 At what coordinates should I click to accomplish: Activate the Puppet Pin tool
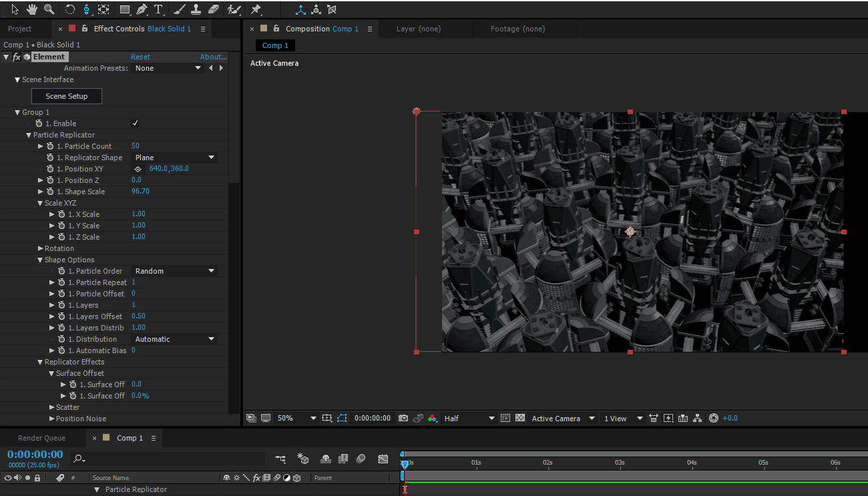[x=256, y=9]
